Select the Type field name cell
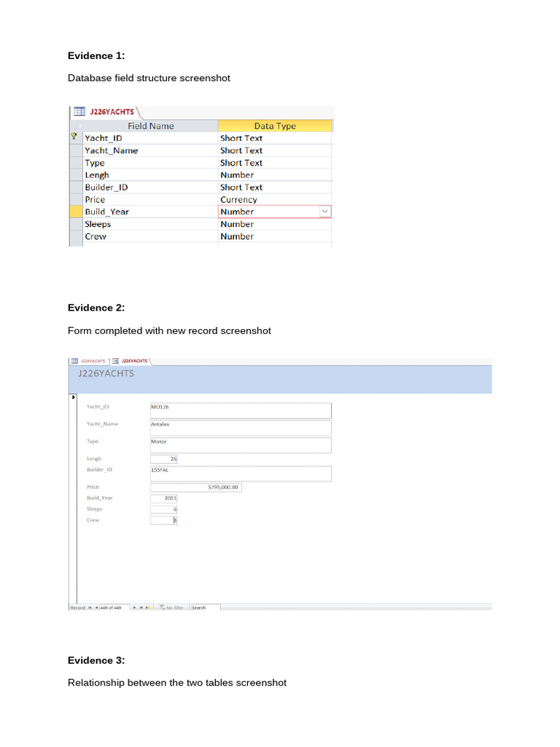Screen dimensions: 560x747 pos(150,163)
